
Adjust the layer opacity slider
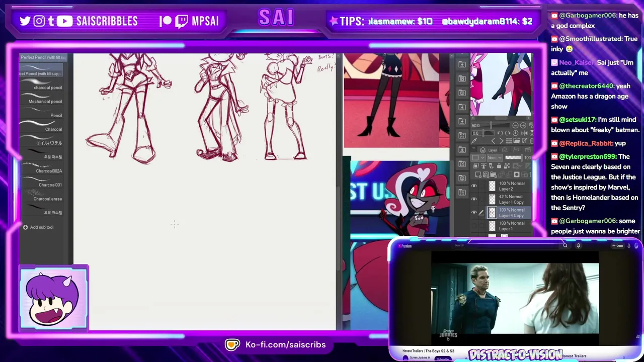(x=514, y=157)
